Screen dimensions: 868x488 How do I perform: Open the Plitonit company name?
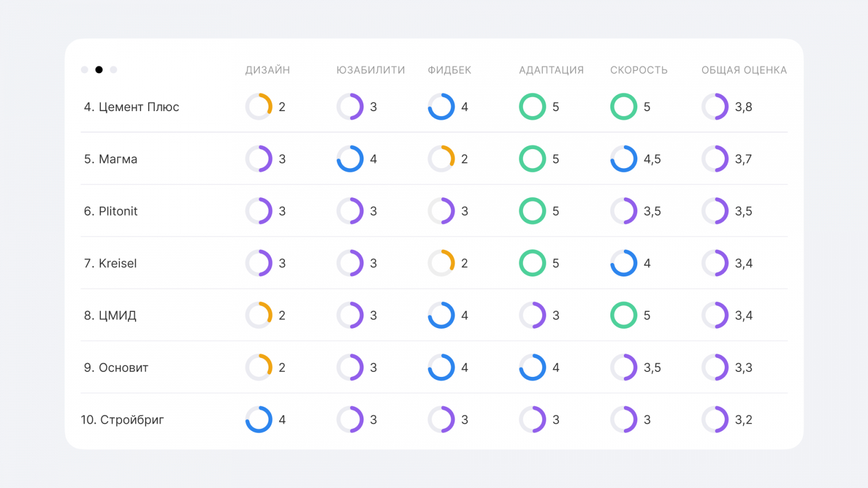tap(111, 211)
